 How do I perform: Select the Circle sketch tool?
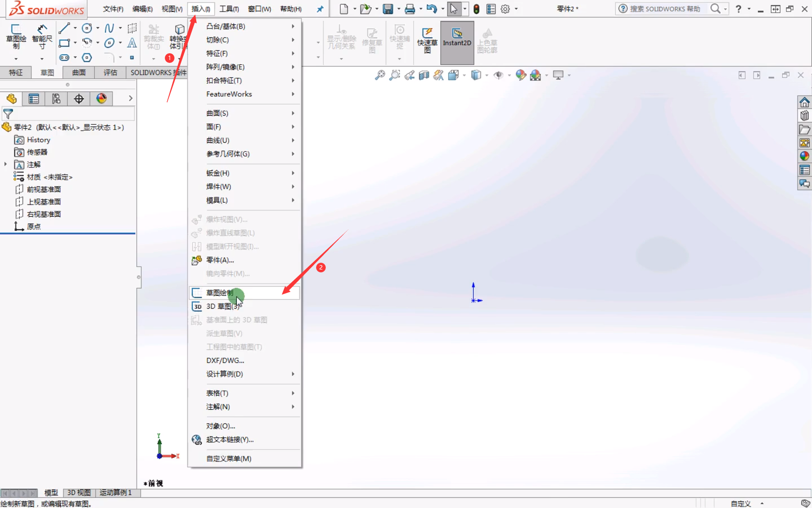coord(87,29)
